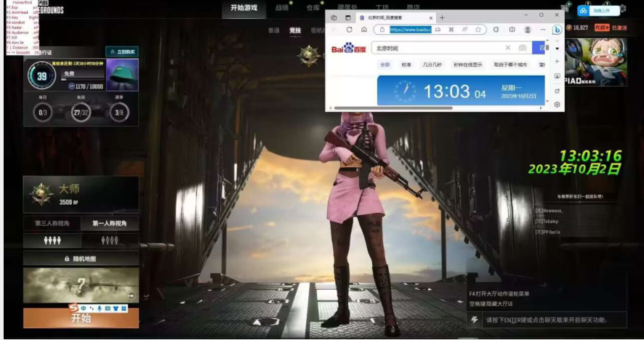Open Sogou skin shirt icon
Viewport: 644px width, 340px height.
point(116,308)
